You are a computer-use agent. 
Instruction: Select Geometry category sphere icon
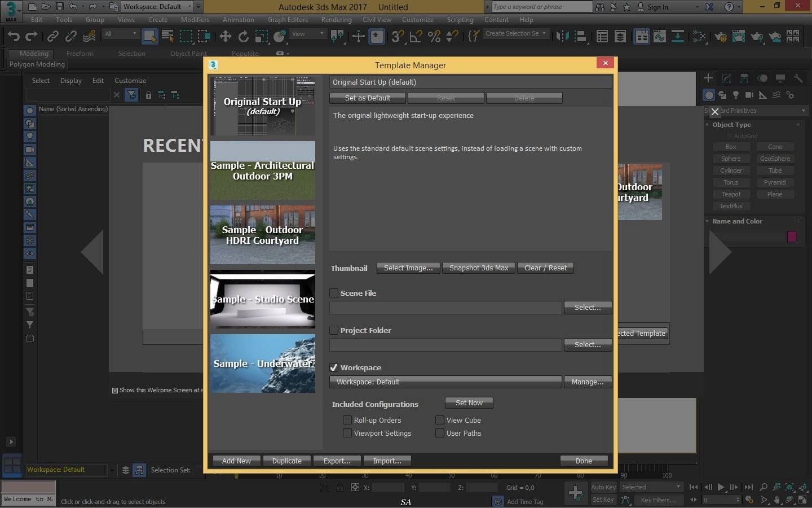pos(709,95)
